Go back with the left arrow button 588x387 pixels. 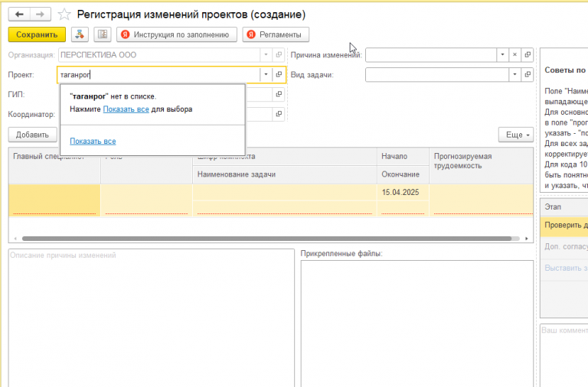pos(19,15)
